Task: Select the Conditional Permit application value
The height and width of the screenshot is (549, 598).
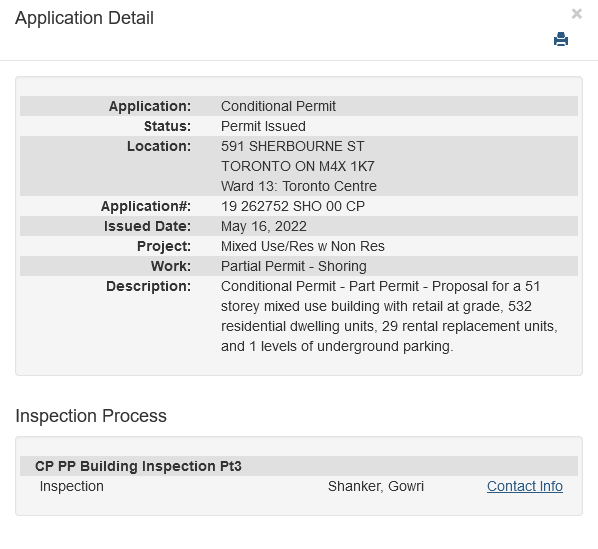Action: pos(278,106)
